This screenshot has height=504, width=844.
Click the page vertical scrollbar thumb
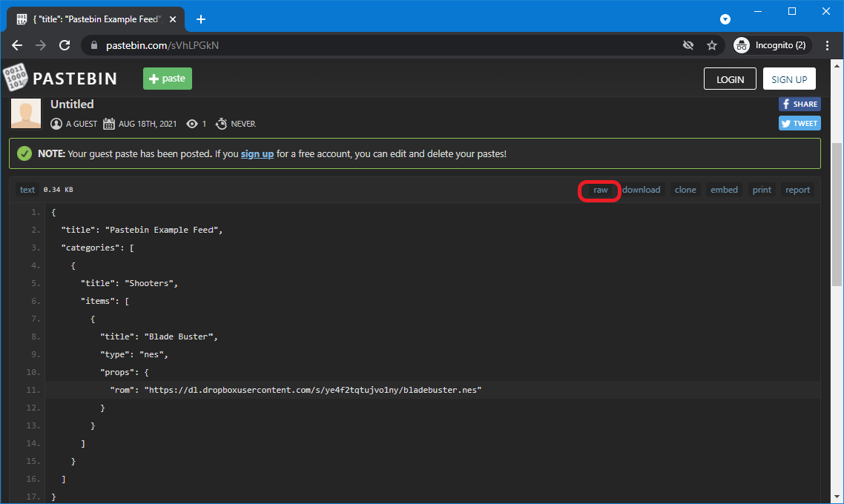[837, 215]
